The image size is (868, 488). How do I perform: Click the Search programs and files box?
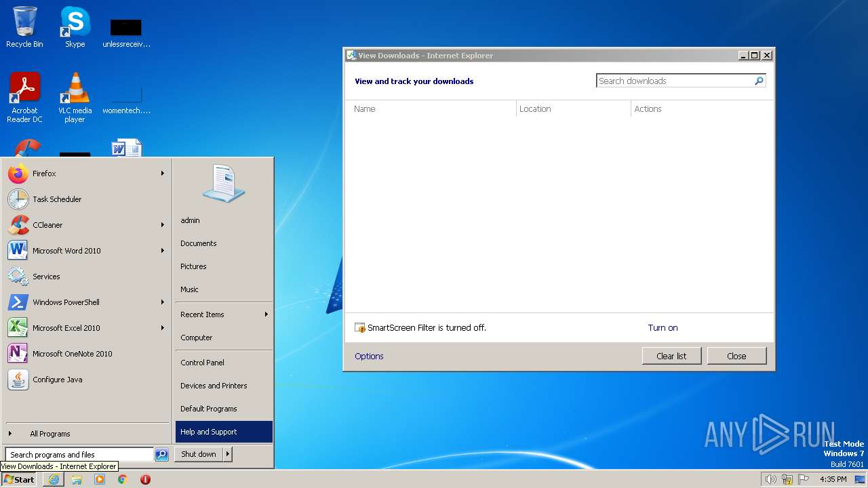pos(79,455)
